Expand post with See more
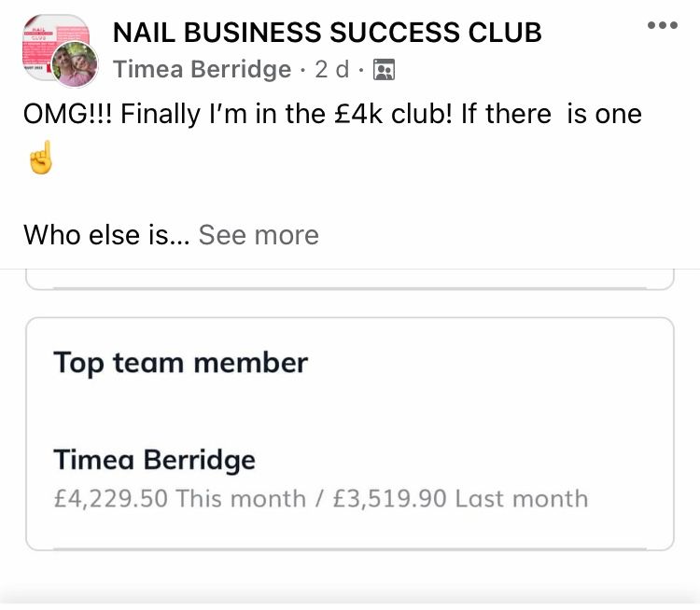 [x=259, y=234]
